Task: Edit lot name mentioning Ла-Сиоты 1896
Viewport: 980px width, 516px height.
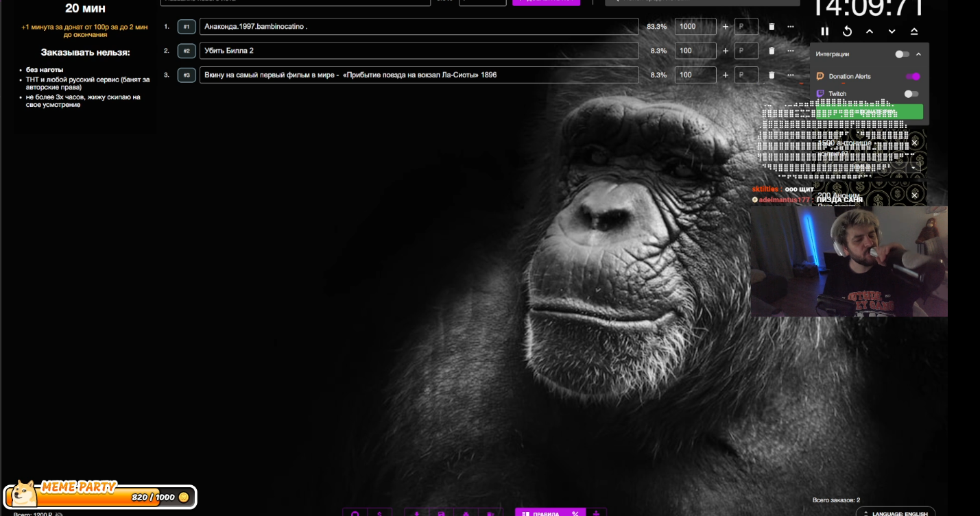Action: click(x=419, y=75)
